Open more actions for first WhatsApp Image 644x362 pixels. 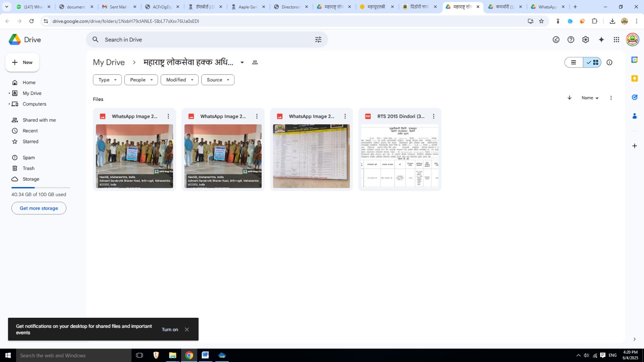tap(168, 116)
